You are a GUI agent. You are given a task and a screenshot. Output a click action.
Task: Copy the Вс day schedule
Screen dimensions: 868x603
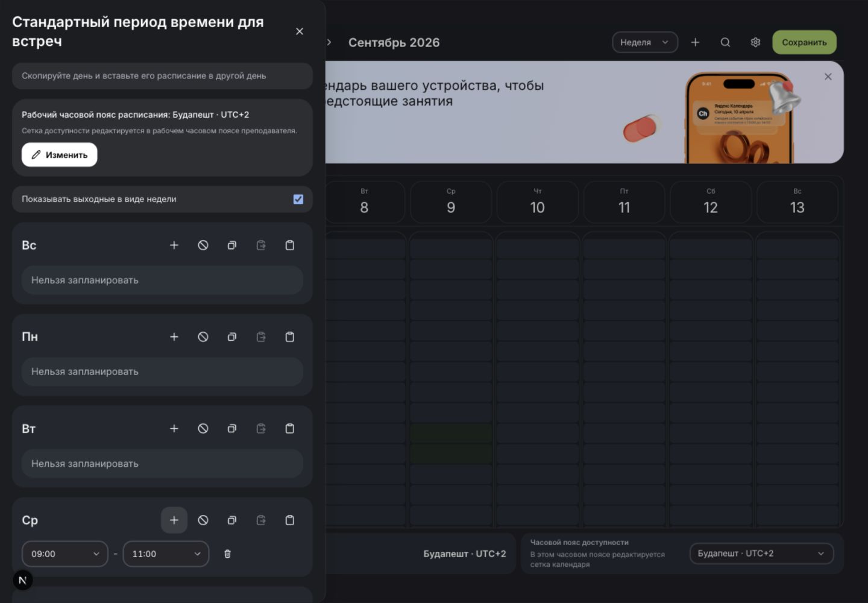(x=232, y=245)
